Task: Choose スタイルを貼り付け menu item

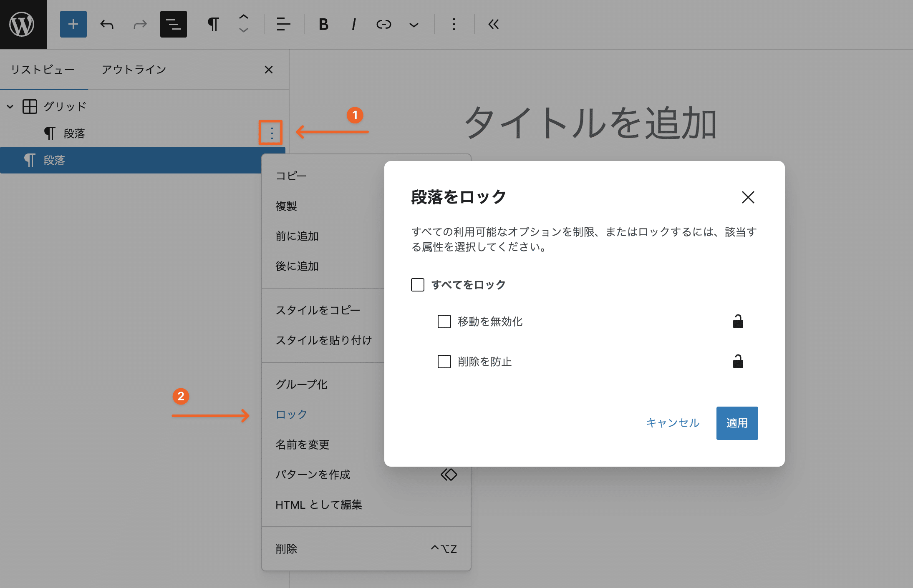Action: click(x=323, y=340)
